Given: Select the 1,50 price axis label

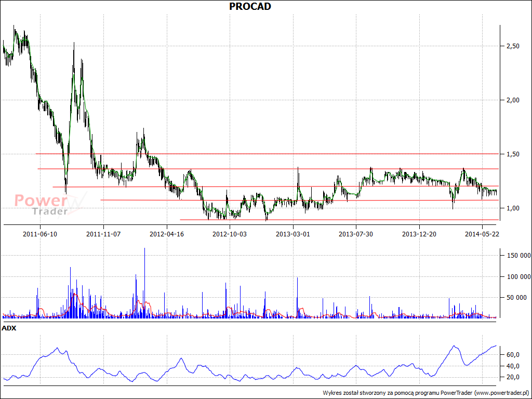Looking at the screenshot, I should point(513,154).
